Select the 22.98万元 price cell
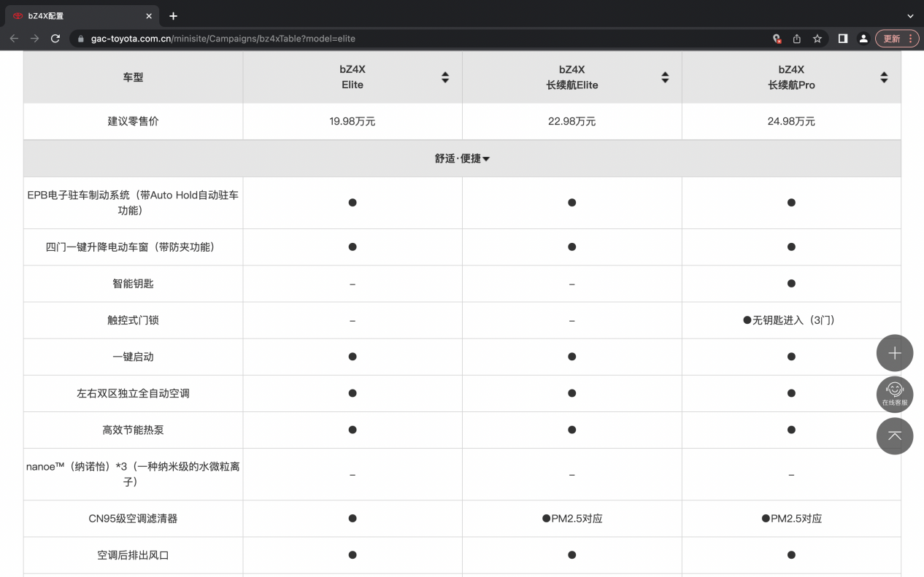Screen dimensions: 924x577 point(572,122)
